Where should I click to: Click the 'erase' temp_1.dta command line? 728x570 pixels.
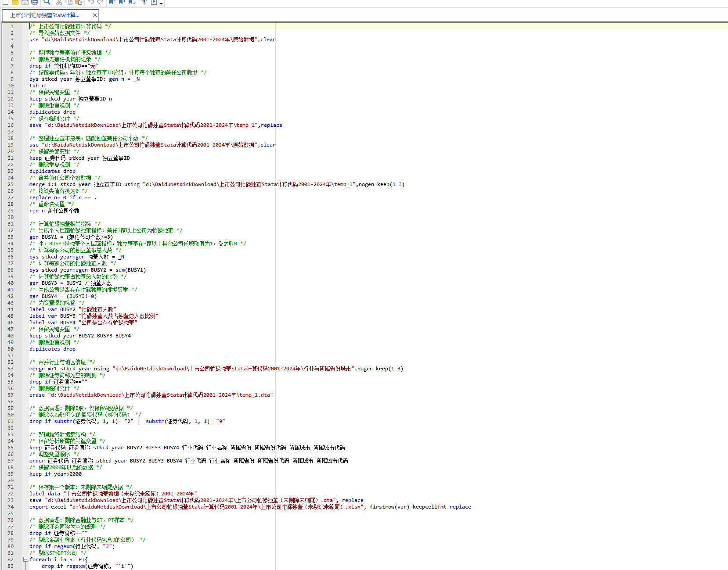(x=151, y=395)
